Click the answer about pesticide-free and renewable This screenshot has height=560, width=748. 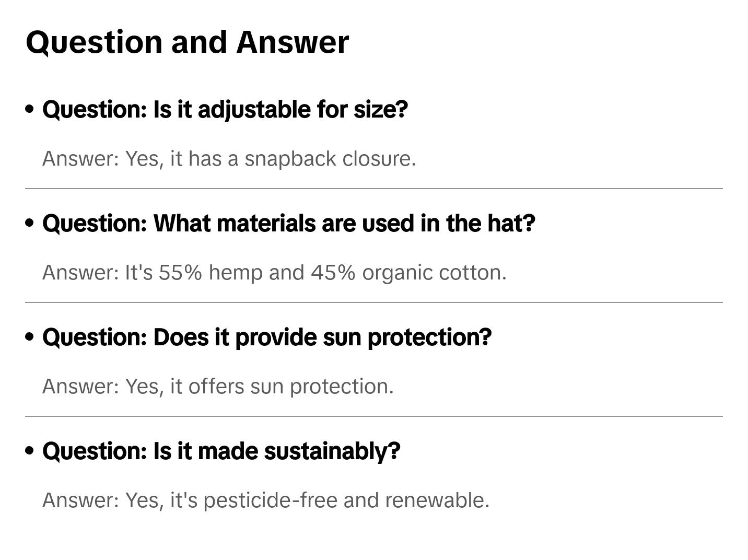coord(265,500)
